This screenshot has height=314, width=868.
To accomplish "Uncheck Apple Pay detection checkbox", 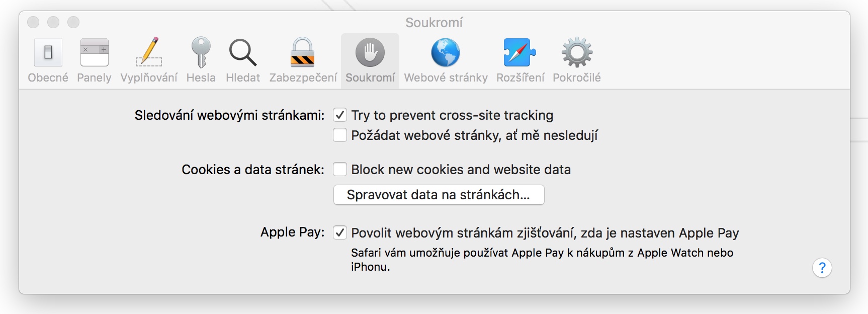I will click(340, 233).
